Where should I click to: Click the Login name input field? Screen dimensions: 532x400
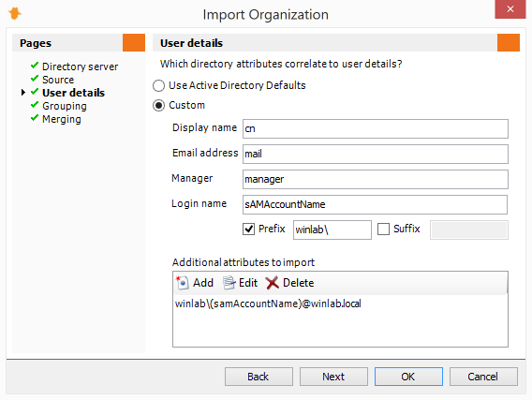[x=375, y=204]
